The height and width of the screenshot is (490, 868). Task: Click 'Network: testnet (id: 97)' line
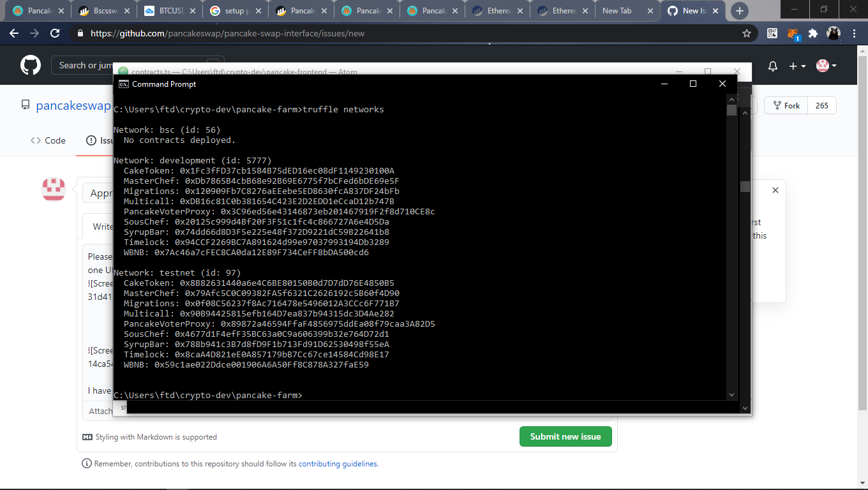point(177,273)
